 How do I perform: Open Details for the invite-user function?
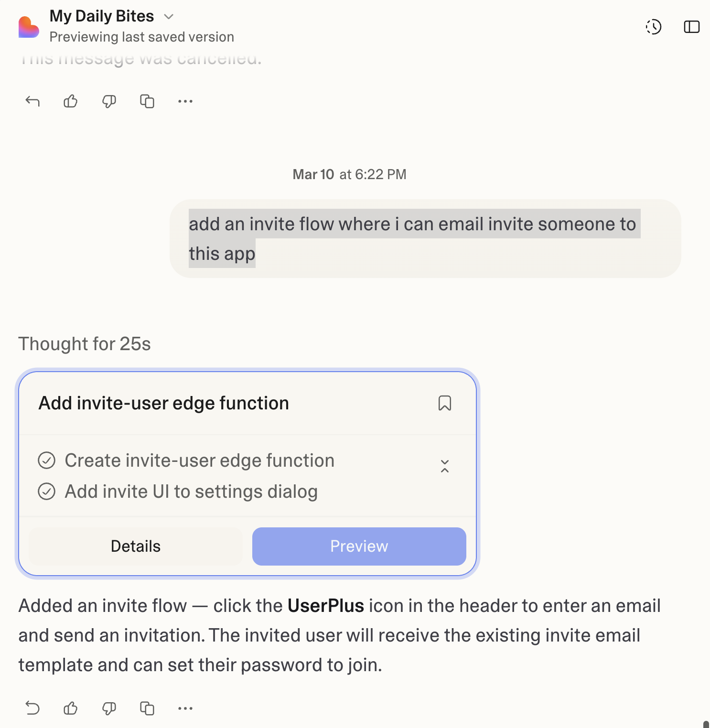tap(135, 546)
